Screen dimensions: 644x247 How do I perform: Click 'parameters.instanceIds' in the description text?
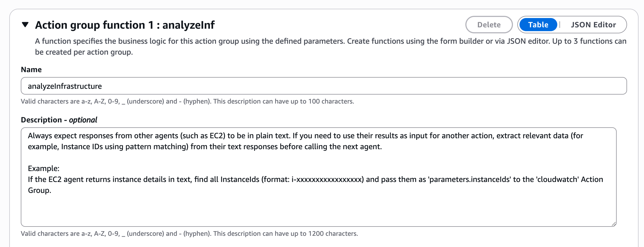469,180
